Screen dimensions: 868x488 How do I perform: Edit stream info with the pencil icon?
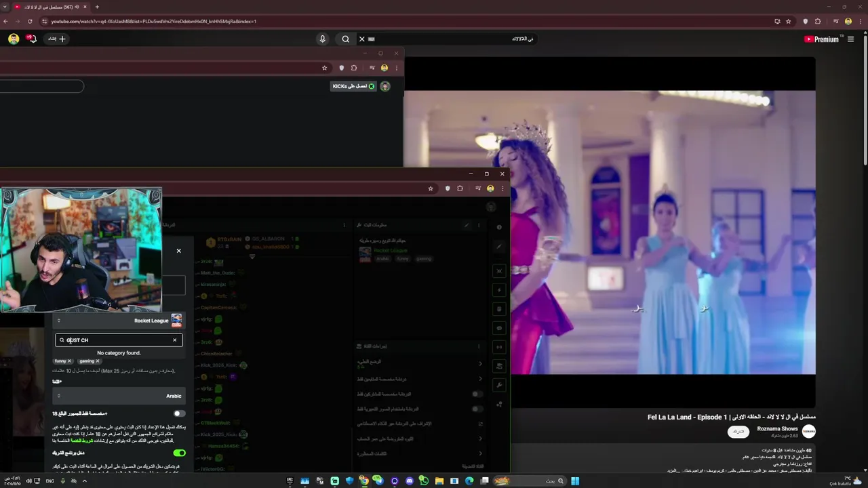click(467, 225)
